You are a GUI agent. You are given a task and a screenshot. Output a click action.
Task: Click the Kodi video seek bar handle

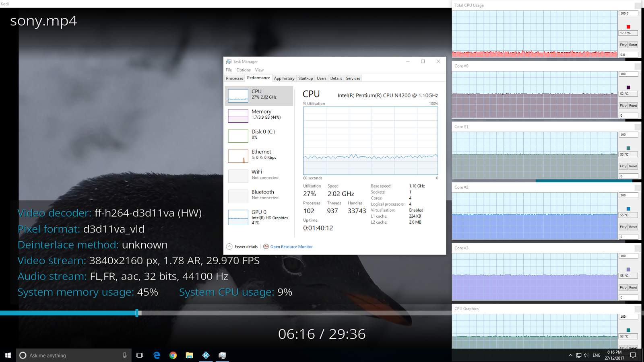pyautogui.click(x=137, y=313)
